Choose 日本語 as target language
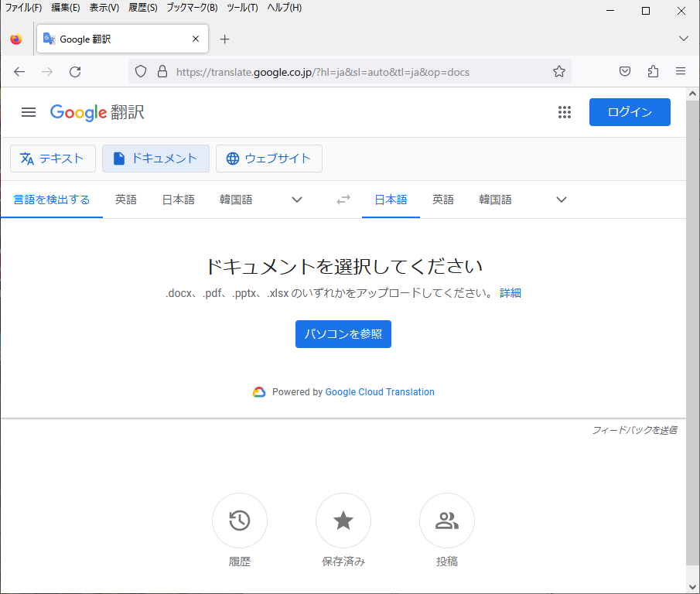 click(x=391, y=200)
